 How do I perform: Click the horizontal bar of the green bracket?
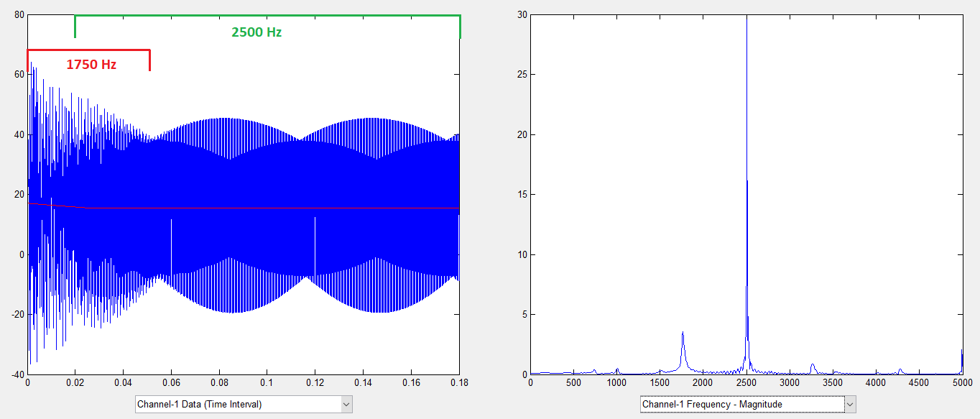pos(267,15)
